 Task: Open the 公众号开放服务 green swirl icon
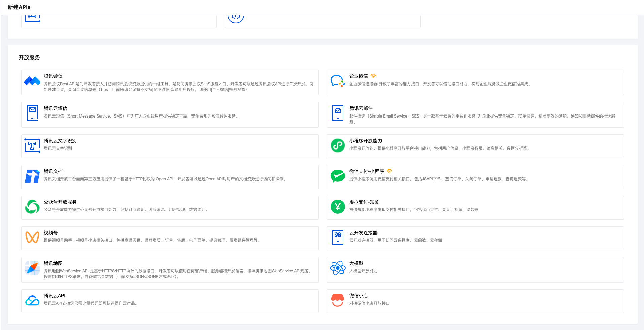tap(32, 207)
